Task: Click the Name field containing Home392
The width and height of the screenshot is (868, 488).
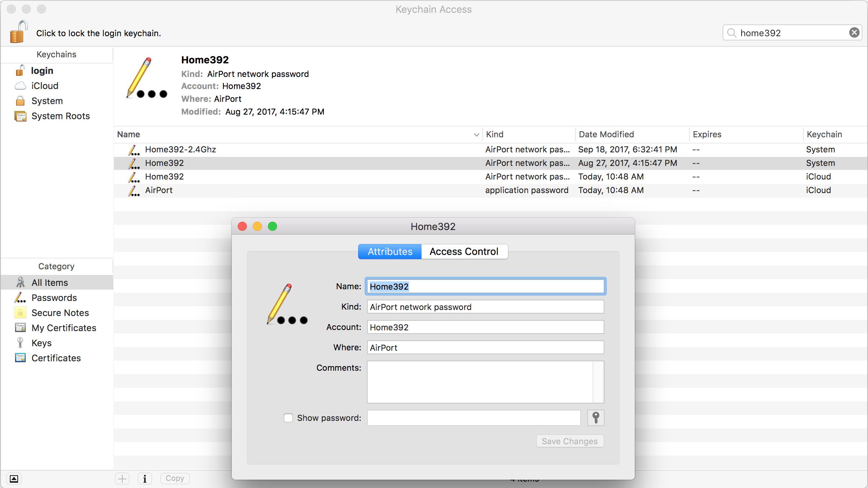Action: pos(485,287)
